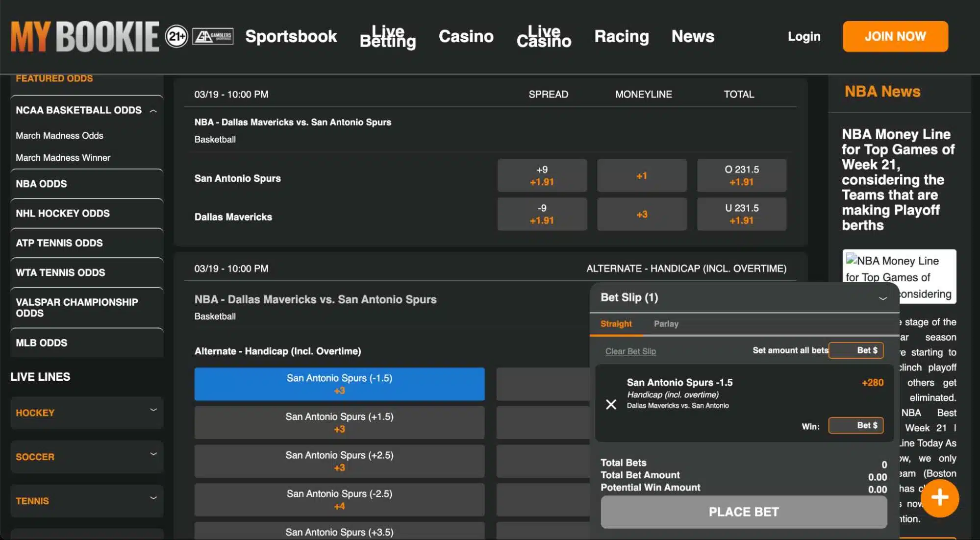Click the News navigation icon

click(x=693, y=36)
